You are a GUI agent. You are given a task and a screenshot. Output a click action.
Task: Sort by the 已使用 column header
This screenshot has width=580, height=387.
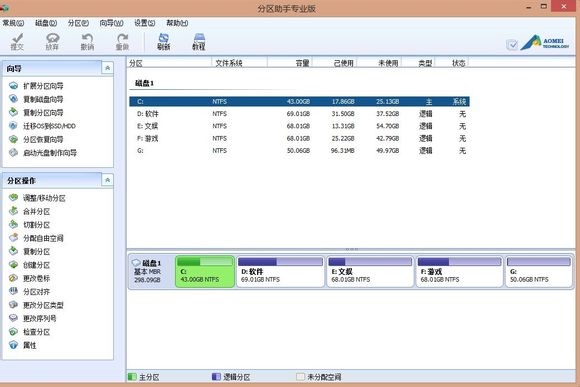point(334,63)
